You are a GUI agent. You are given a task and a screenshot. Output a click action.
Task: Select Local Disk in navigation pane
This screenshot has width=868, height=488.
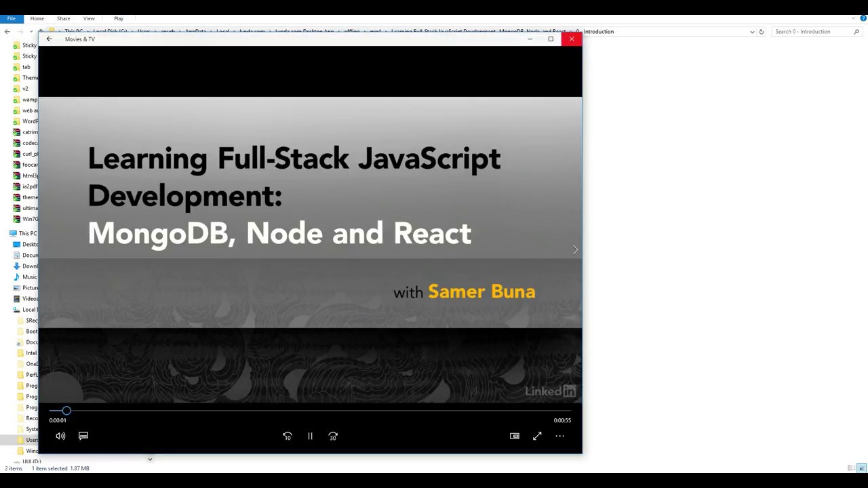(x=25, y=309)
